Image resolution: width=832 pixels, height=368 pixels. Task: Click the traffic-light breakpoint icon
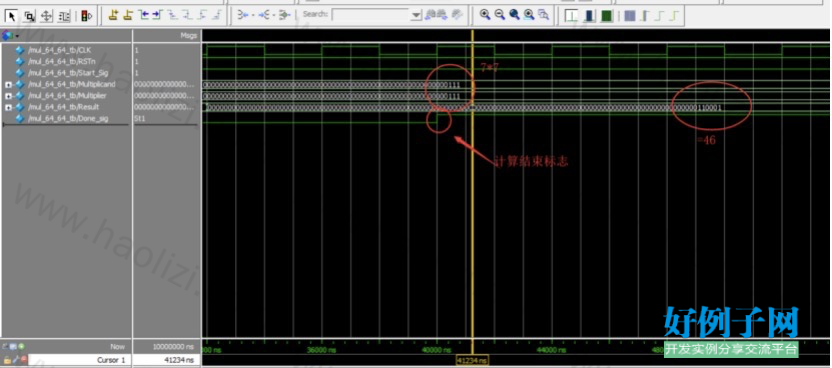click(x=86, y=16)
